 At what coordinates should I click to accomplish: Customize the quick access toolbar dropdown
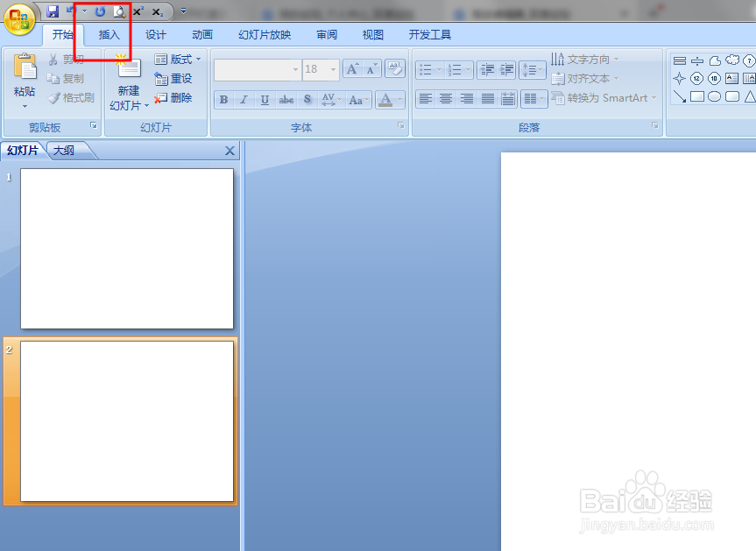point(183,11)
